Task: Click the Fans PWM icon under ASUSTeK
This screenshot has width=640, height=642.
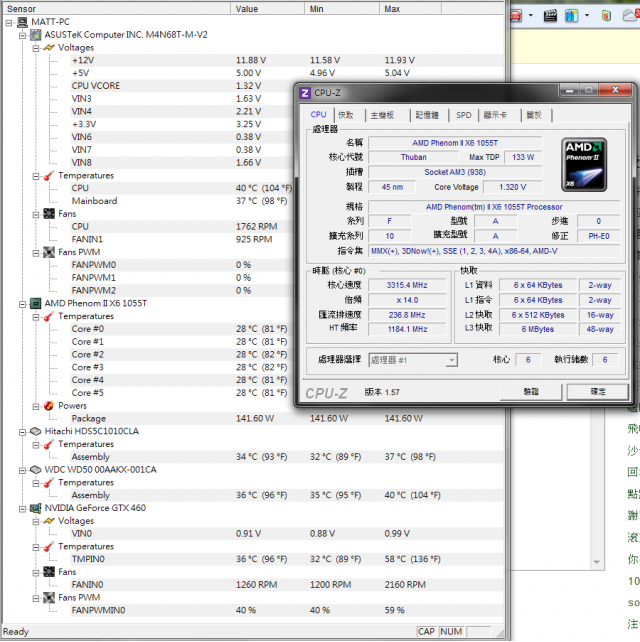Action: (x=49, y=252)
